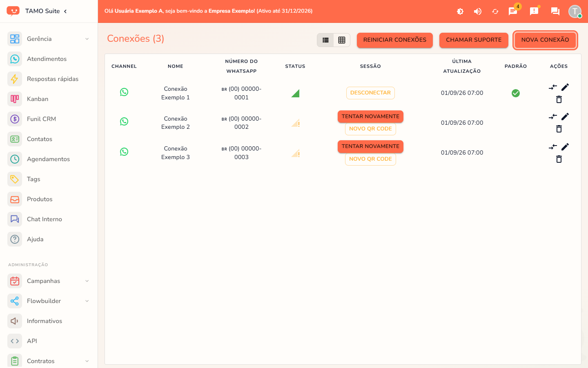Click WhatsApp channel icon of Conexão Exemplo 3
This screenshot has height=368, width=588.
(x=124, y=152)
